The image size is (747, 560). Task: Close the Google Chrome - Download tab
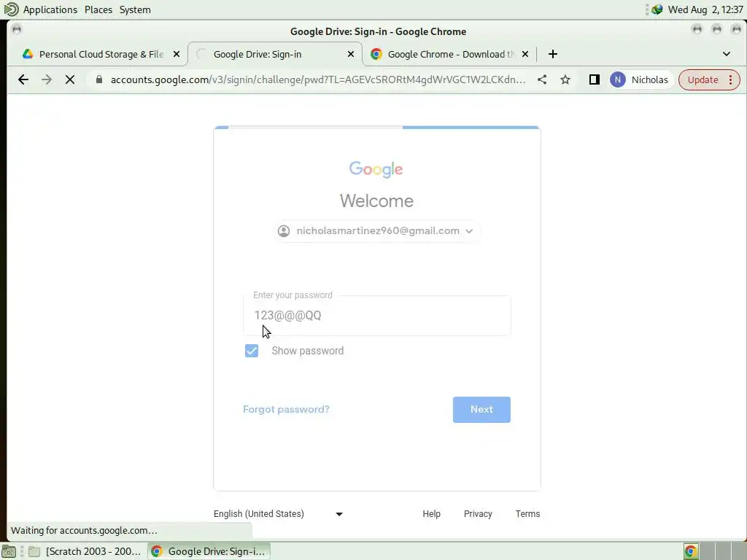[525, 54]
